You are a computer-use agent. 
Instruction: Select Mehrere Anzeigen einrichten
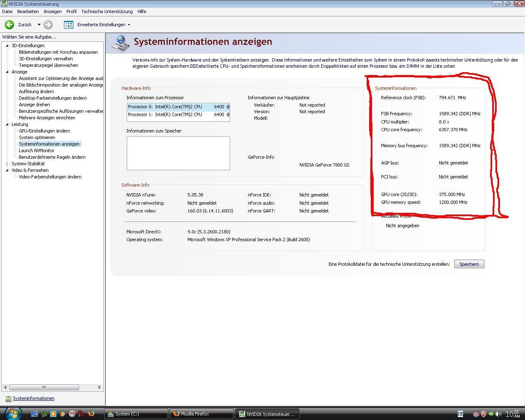coord(47,118)
